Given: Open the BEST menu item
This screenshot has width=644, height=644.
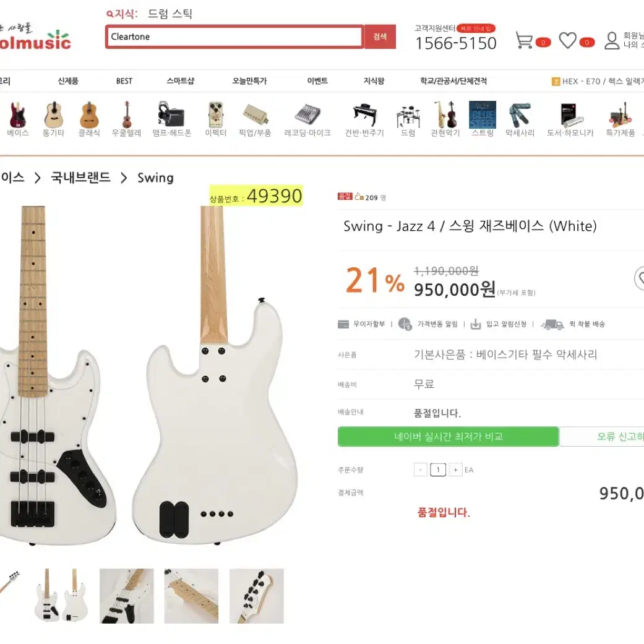Looking at the screenshot, I should click(124, 81).
